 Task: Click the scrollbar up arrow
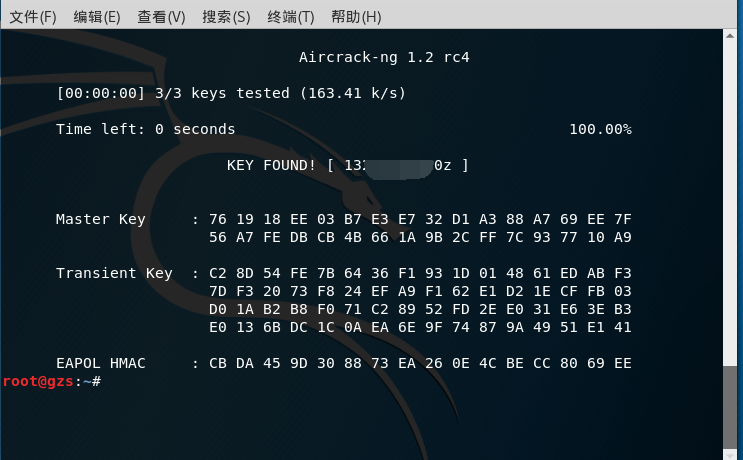pos(730,36)
